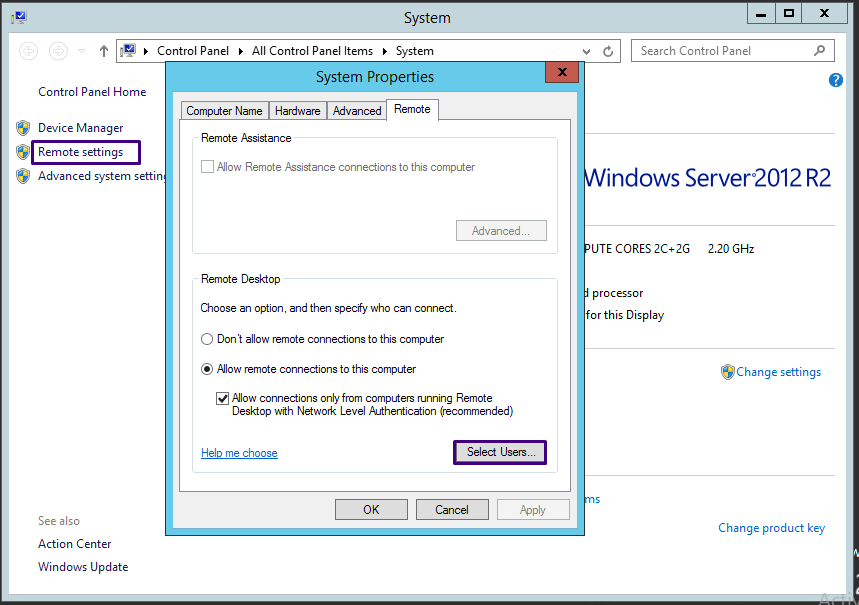859x605 pixels.
Task: Select Don't allow remote connections option
Action: click(206, 338)
